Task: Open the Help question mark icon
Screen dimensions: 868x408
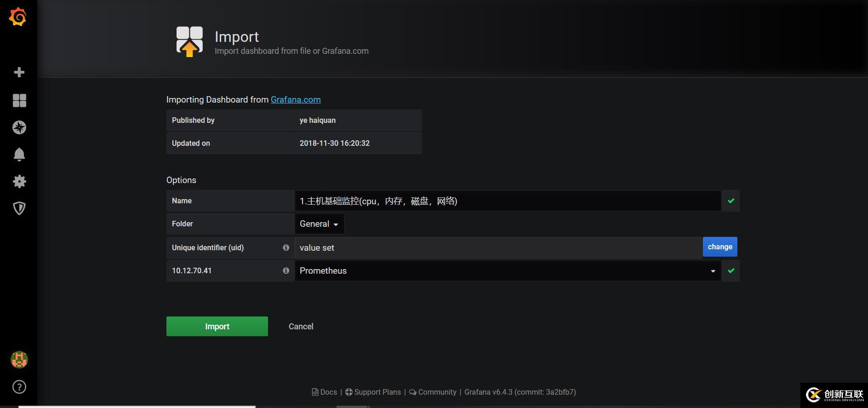Action: click(x=19, y=387)
